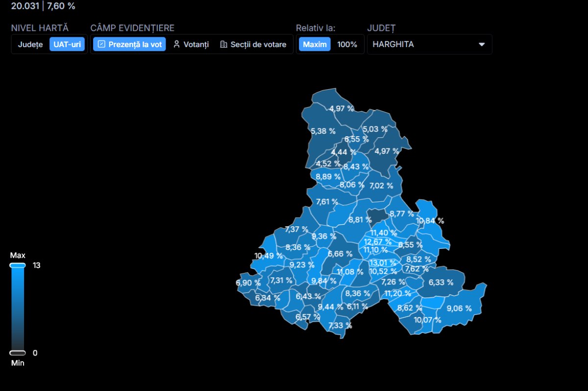
Task: Select the southern region showing 7,33 %
Action: 340,325
